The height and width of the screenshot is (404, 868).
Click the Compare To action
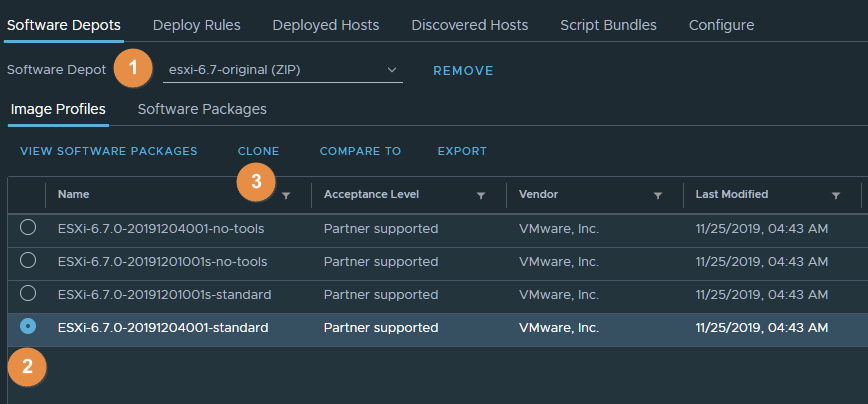(360, 152)
